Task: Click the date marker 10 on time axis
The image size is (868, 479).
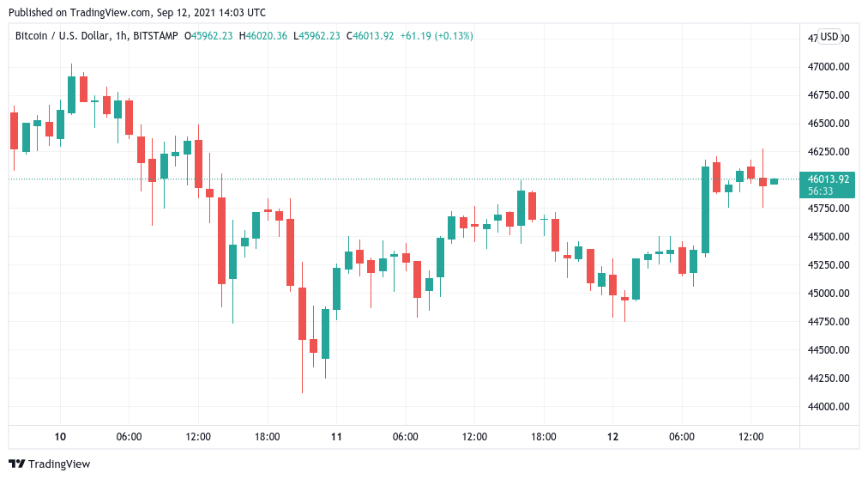Action: 60,436
